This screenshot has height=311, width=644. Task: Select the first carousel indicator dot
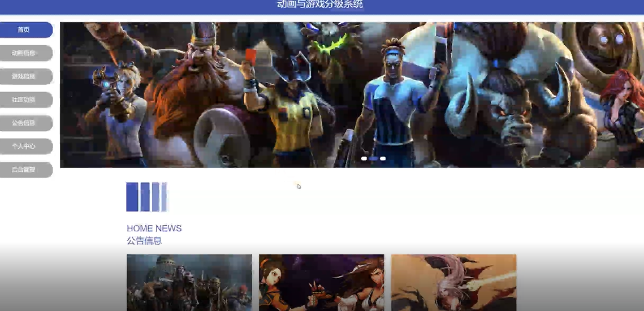364,158
